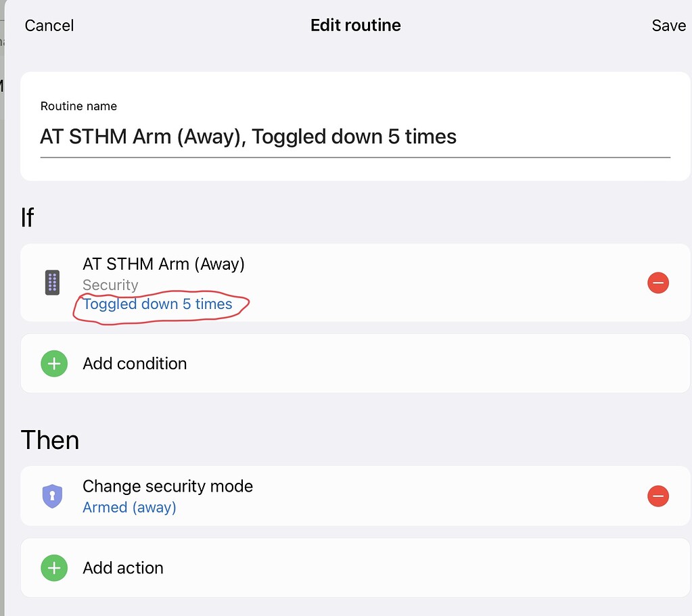Click the green plus icon for Add condition
The height and width of the screenshot is (616, 692).
54,363
